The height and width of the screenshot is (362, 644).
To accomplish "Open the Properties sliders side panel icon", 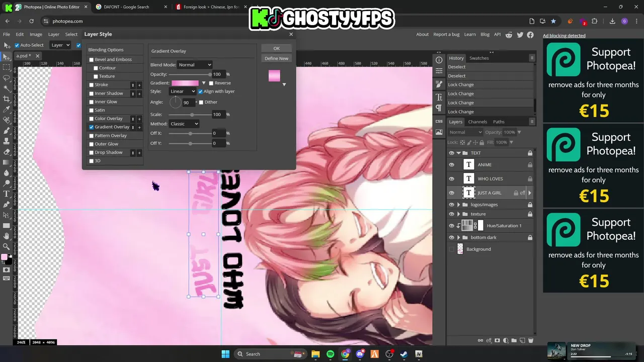I will click(x=439, y=71).
